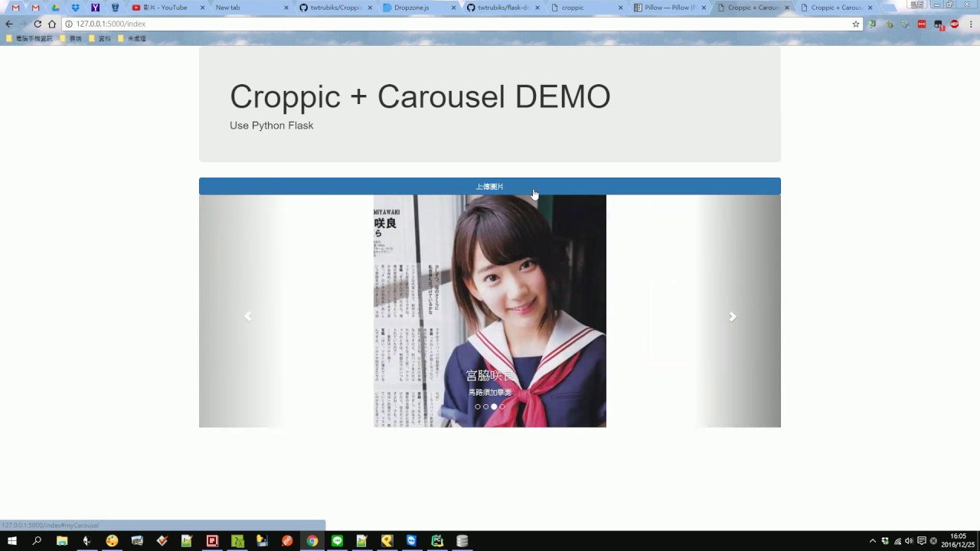This screenshot has height=551, width=980.
Task: Click the 'Use Python Flask' subtitle
Action: pos(272,126)
